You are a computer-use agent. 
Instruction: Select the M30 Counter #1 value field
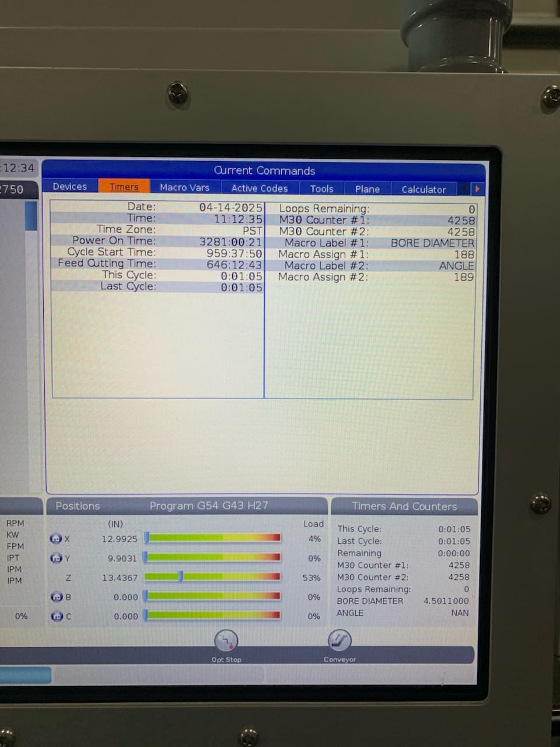pos(461,221)
